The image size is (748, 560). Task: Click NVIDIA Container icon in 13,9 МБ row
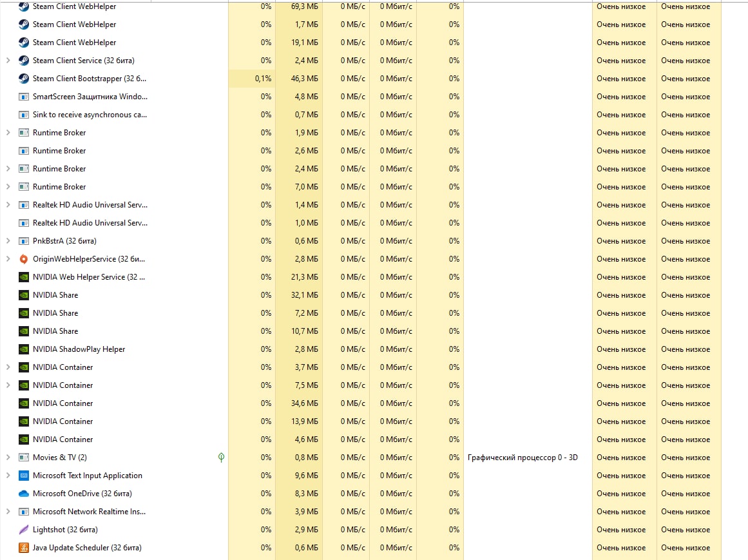pos(23,421)
